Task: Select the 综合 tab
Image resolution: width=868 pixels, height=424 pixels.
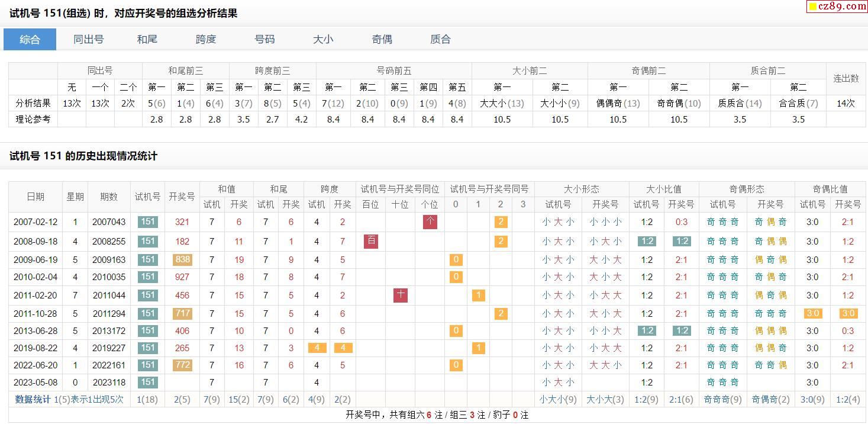Action: pos(30,39)
